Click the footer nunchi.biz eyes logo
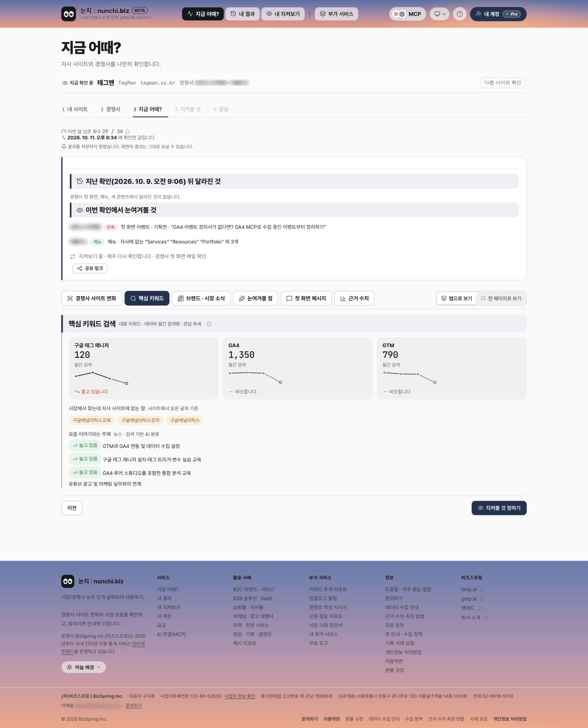Image resolution: width=588 pixels, height=728 pixels. [x=68, y=581]
